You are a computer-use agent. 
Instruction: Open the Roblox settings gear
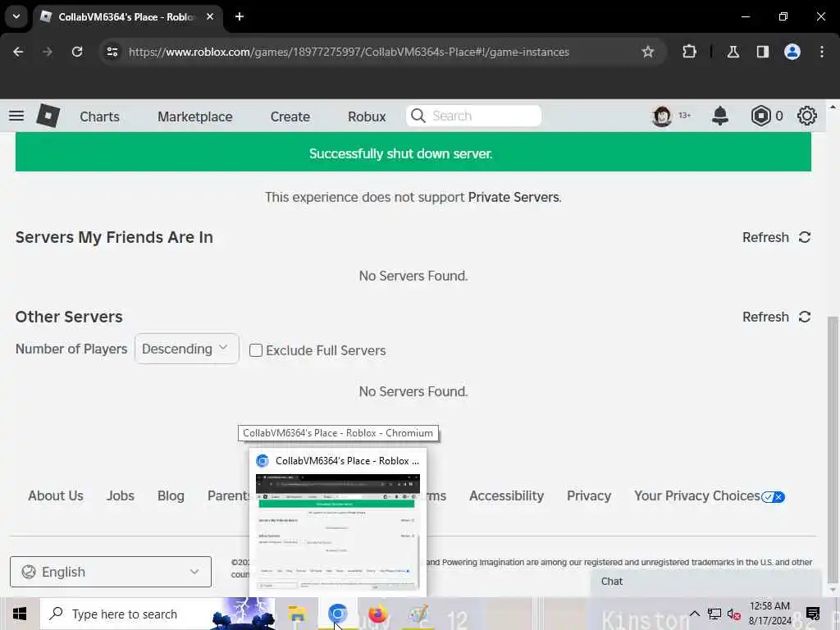pos(807,116)
